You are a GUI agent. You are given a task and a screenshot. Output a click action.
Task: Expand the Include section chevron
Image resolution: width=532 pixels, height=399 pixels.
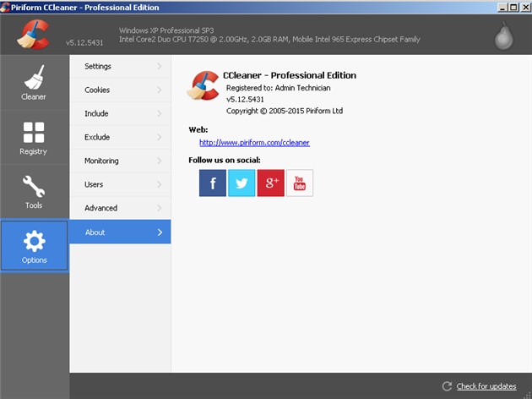[160, 113]
